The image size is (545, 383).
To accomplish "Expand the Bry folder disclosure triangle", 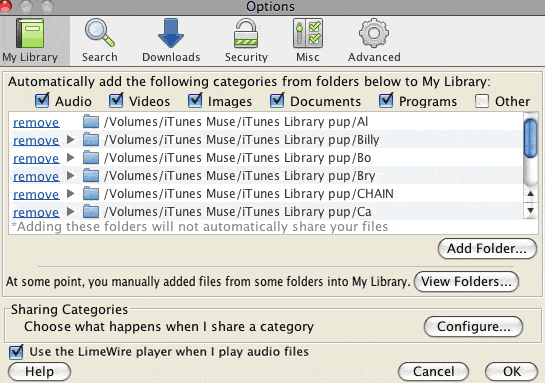I will 71,176.
